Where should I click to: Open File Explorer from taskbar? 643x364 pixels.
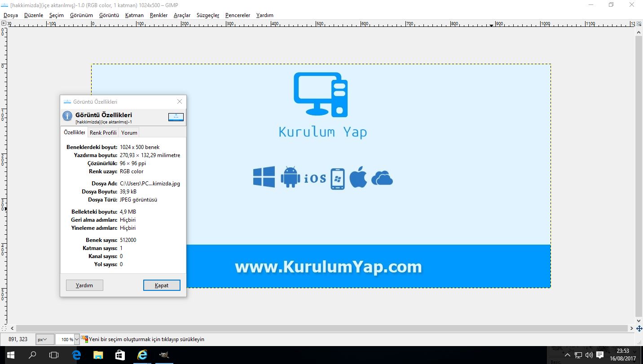click(98, 355)
